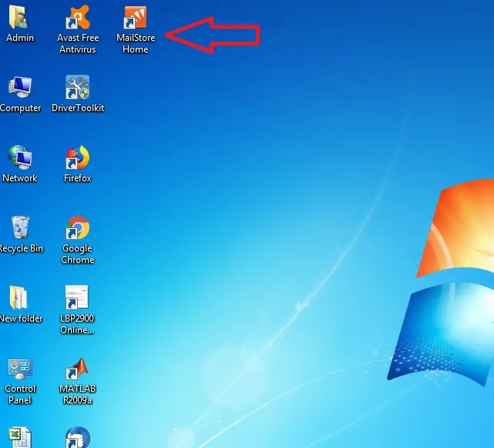This screenshot has height=448, width=494.
Task: Select the MailStore Home shortcut icon
Action: (135, 17)
